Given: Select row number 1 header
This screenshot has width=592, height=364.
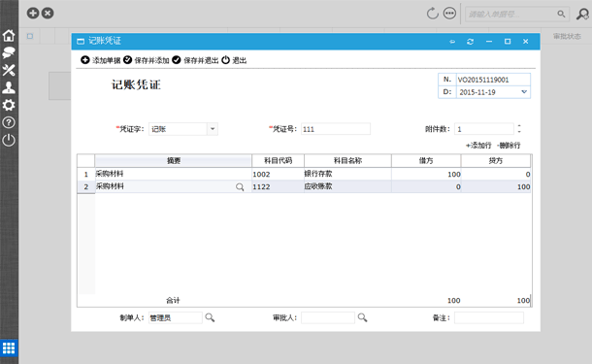Looking at the screenshot, I should point(86,174).
